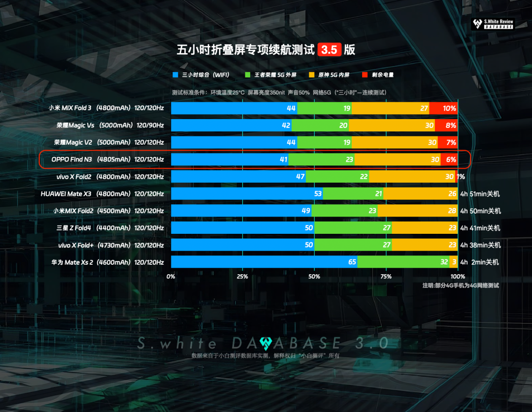Click the 4h 50min关机 shutdown label
532x412 pixels.
pos(480,211)
